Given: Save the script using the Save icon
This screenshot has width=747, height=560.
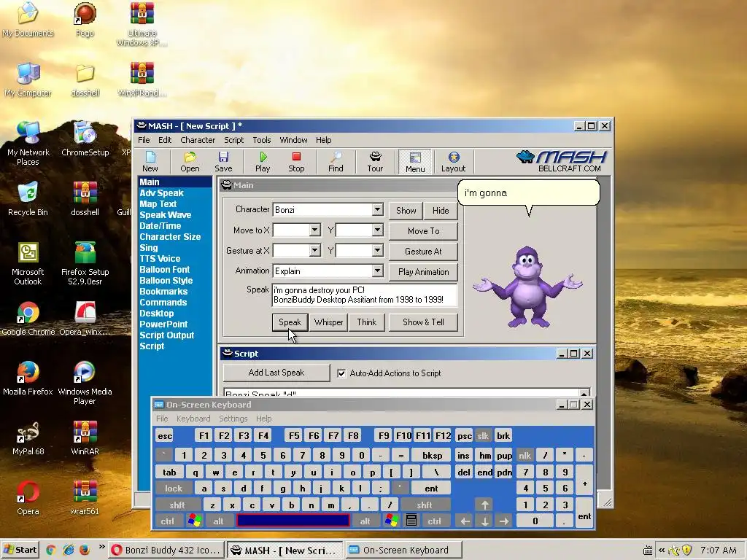Looking at the screenshot, I should 223,161.
